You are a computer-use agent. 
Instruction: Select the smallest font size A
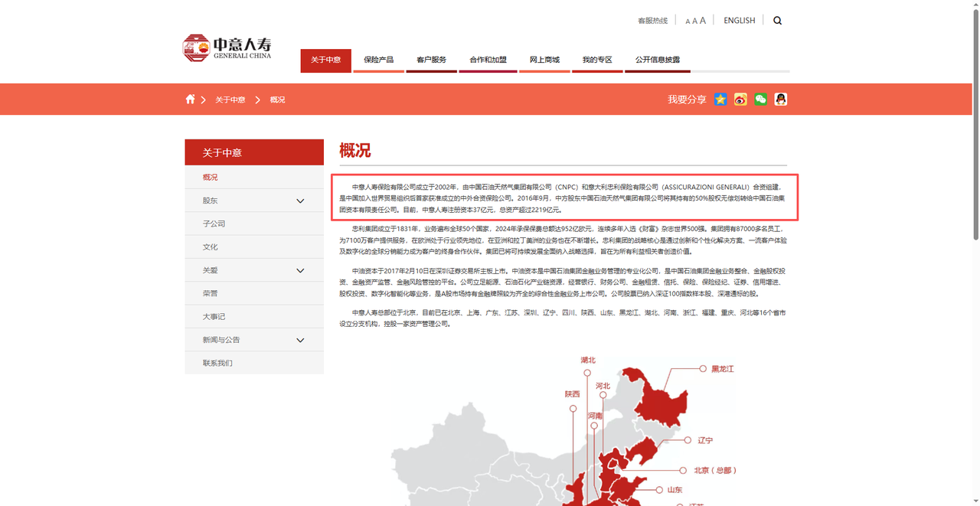(688, 21)
